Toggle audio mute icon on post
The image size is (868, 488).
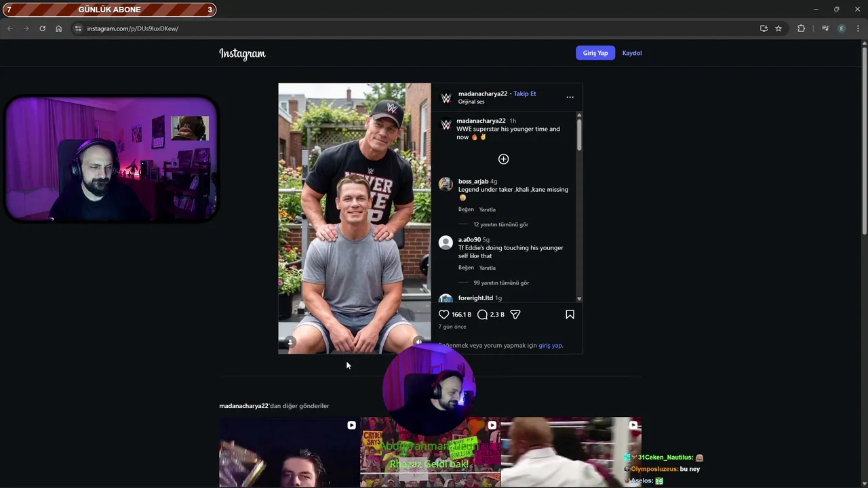point(418,342)
